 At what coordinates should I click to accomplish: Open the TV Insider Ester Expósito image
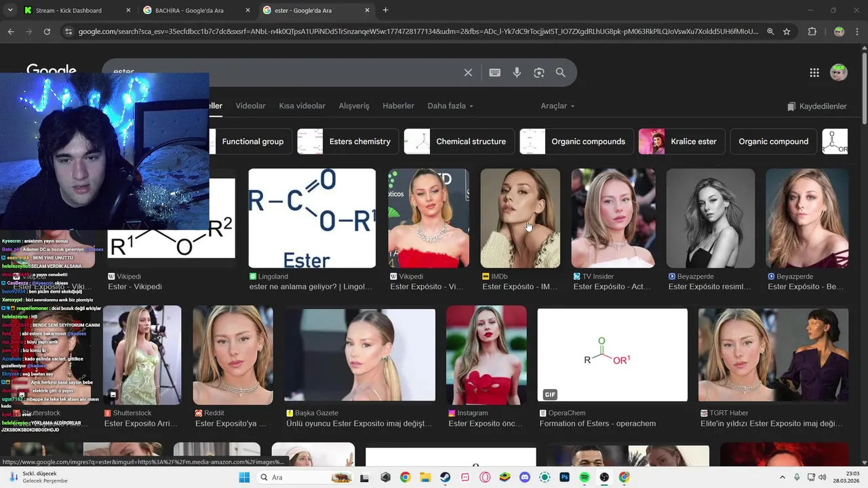point(613,218)
